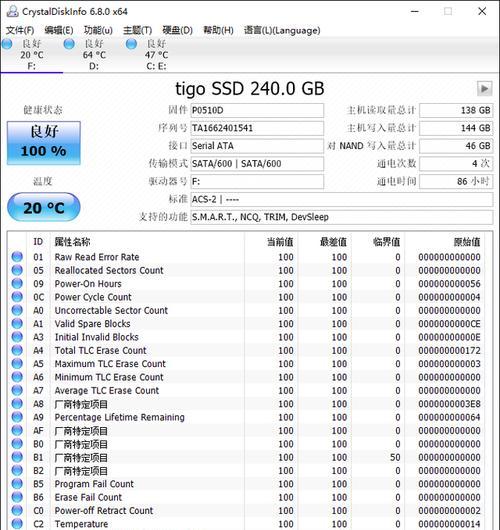Click the Program Fail Count attribute name
This screenshot has width=500, height=530.
click(94, 484)
